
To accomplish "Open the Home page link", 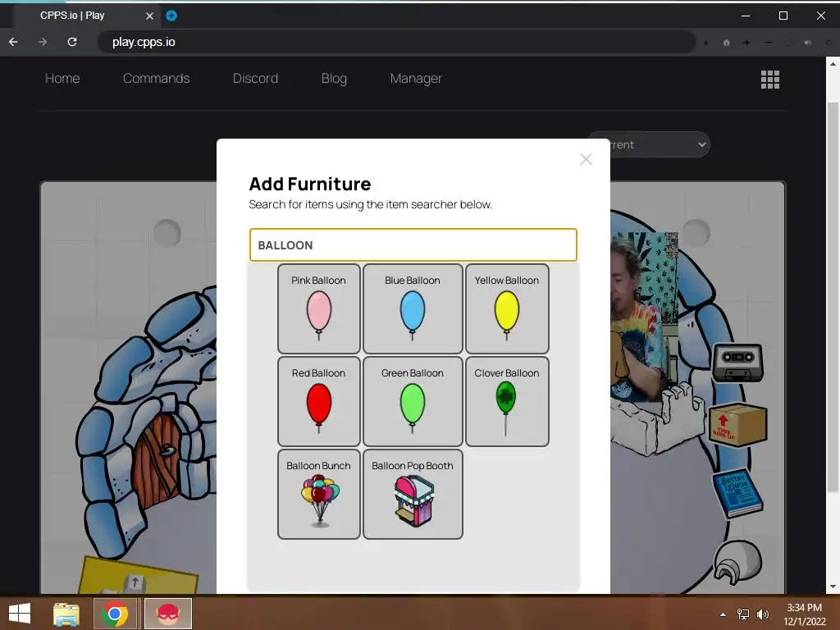I will (62, 78).
